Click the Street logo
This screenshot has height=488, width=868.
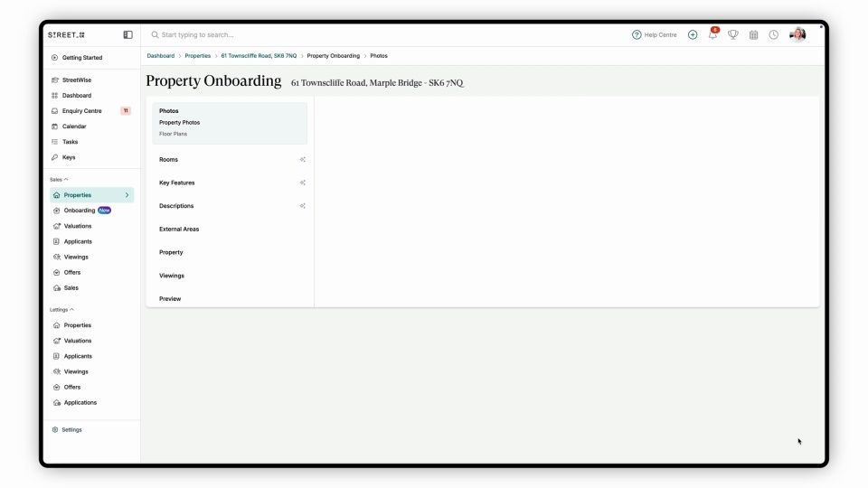pyautogui.click(x=66, y=35)
